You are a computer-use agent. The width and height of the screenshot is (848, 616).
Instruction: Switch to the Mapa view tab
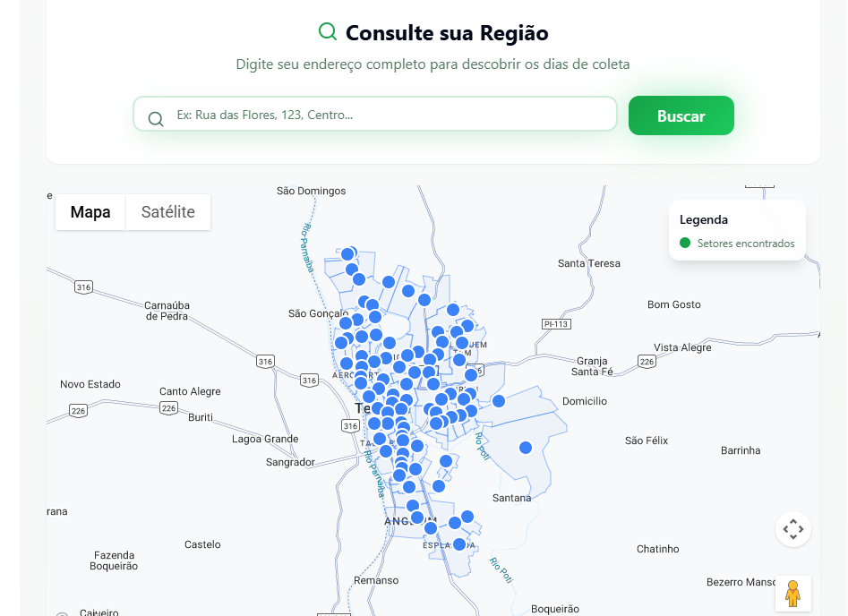pos(90,212)
